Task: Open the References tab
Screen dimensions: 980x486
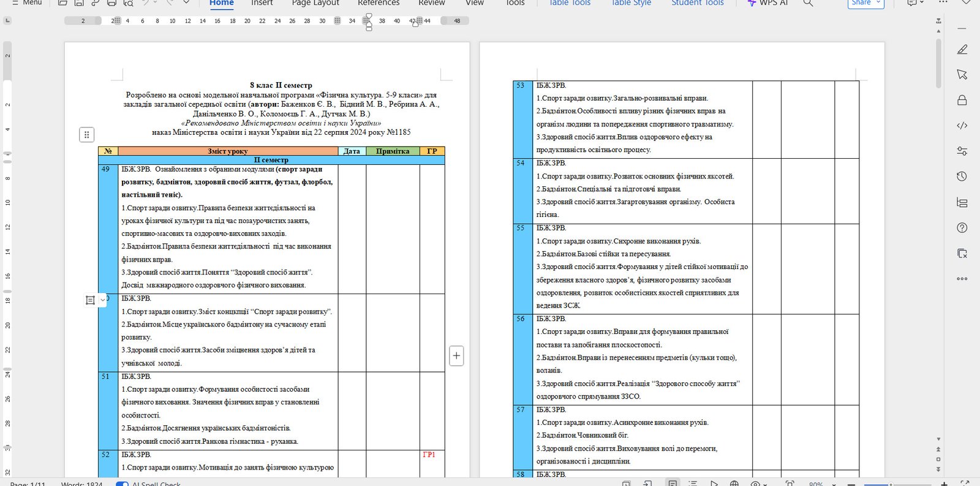Action: click(379, 3)
